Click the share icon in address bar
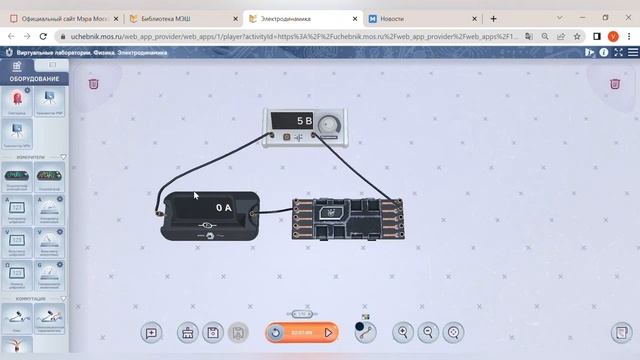 tap(561, 36)
